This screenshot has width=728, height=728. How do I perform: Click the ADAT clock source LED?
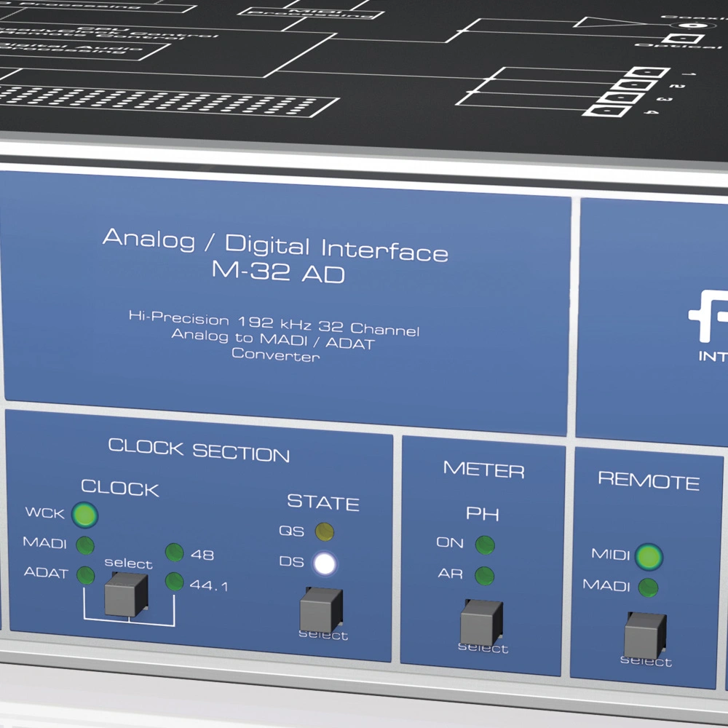[x=85, y=575]
